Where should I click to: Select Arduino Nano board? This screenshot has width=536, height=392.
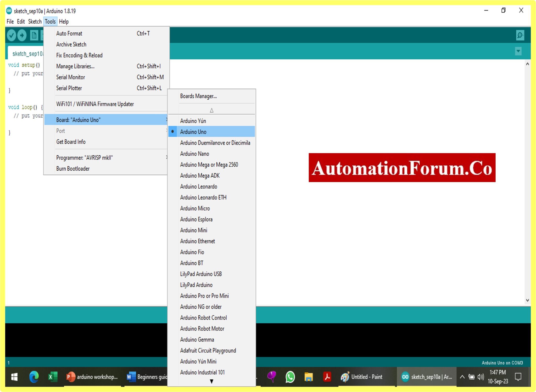point(211,154)
